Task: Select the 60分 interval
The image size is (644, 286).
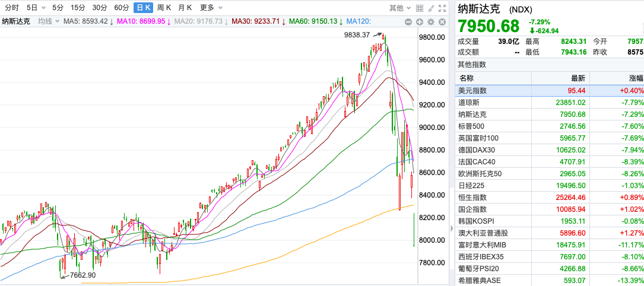Action: (122, 7)
